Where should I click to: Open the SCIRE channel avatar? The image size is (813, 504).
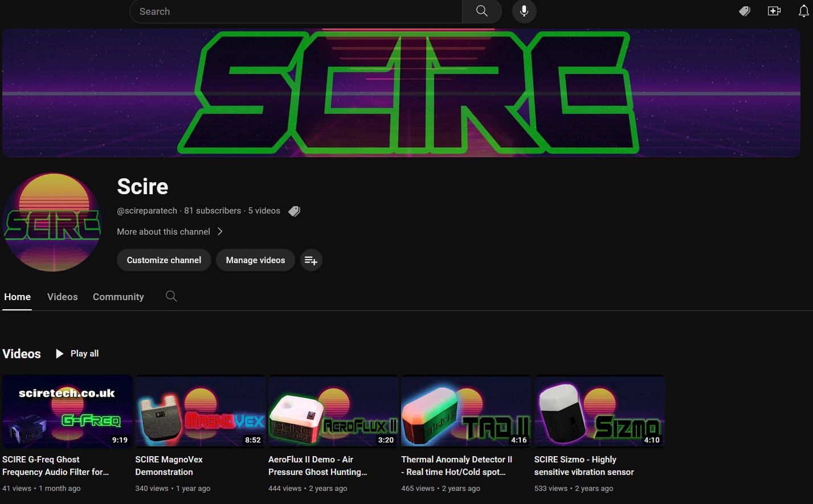click(52, 222)
